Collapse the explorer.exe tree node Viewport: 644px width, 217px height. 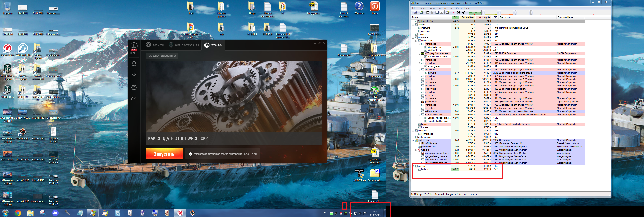(413, 140)
